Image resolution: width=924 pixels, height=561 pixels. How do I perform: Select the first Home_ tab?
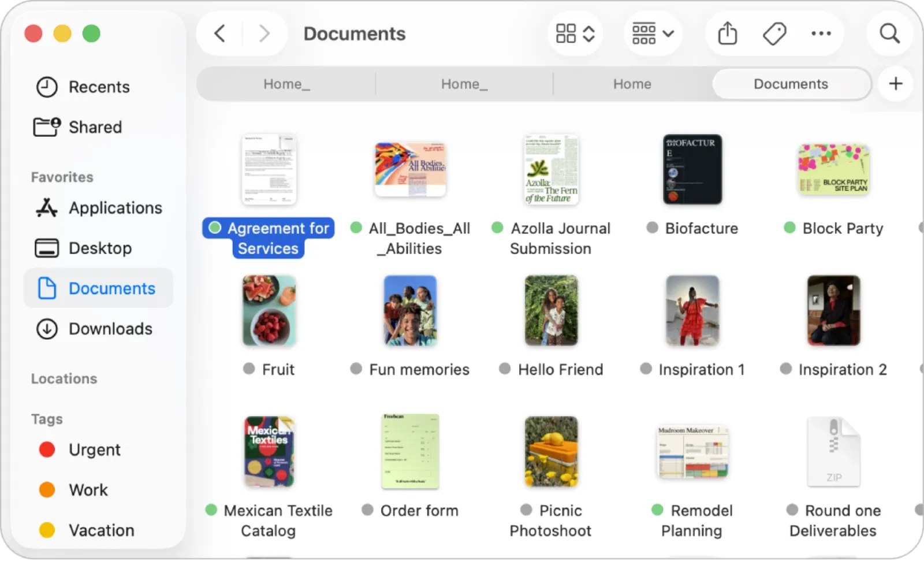point(286,84)
